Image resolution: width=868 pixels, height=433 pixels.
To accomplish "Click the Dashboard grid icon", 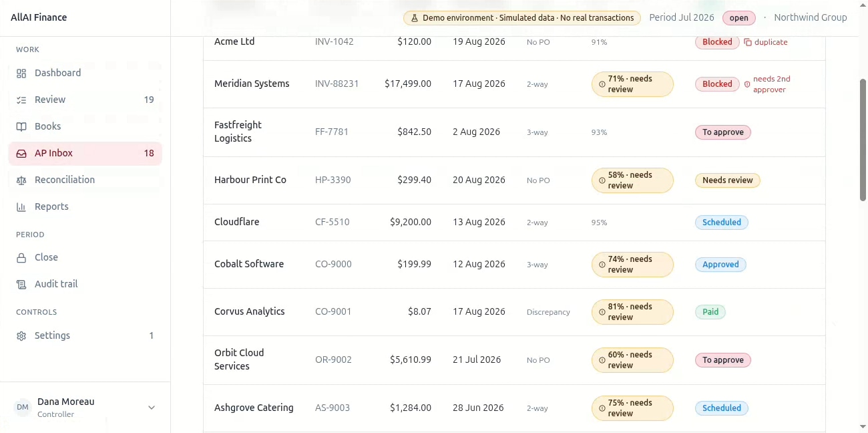I will [x=21, y=73].
